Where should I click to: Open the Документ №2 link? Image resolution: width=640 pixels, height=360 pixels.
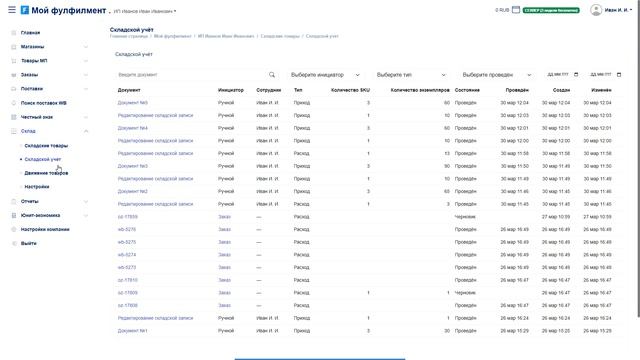pos(133,191)
